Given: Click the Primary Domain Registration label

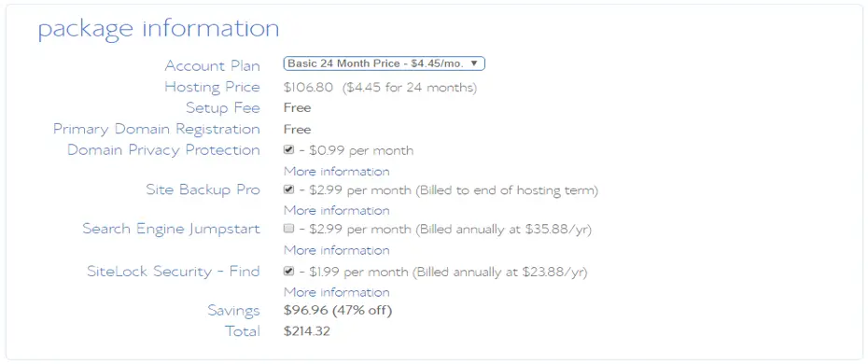Looking at the screenshot, I should 156,129.
